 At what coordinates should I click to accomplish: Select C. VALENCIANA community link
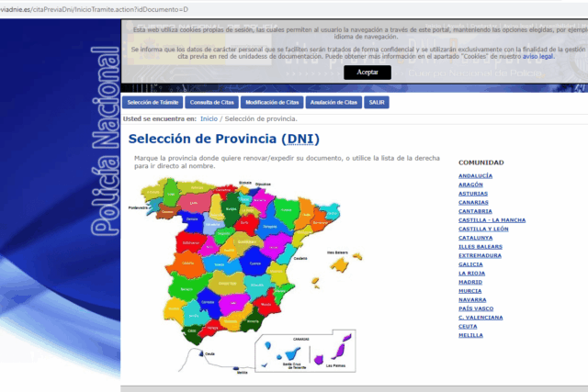click(x=481, y=318)
